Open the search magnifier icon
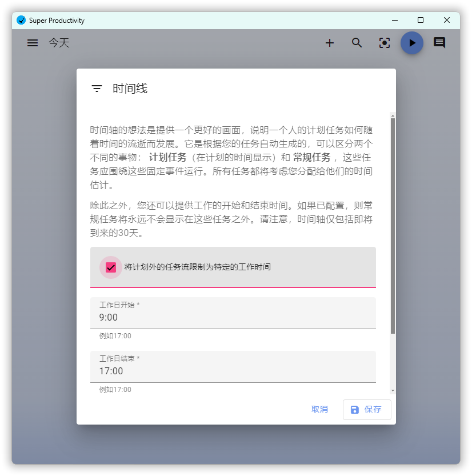Image resolution: width=472 pixels, height=476 pixels. 357,43
